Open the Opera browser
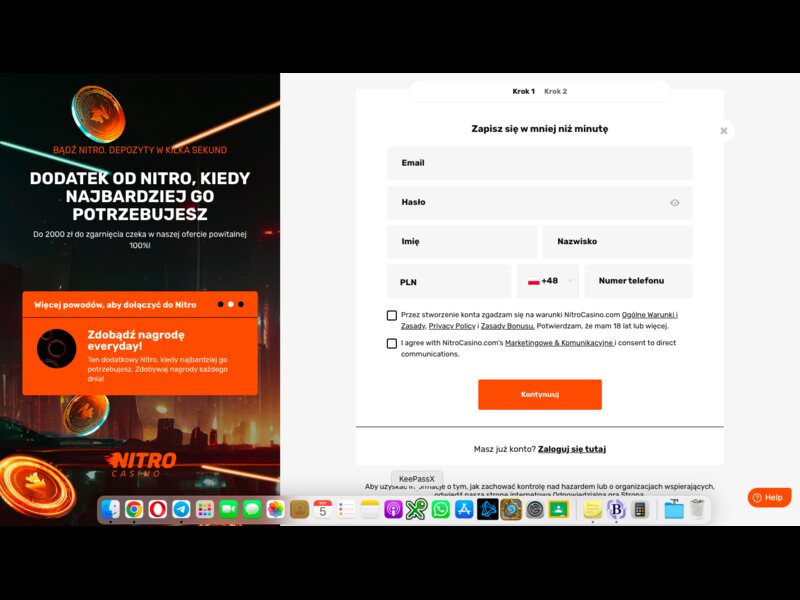Image resolution: width=800 pixels, height=600 pixels. tap(157, 510)
